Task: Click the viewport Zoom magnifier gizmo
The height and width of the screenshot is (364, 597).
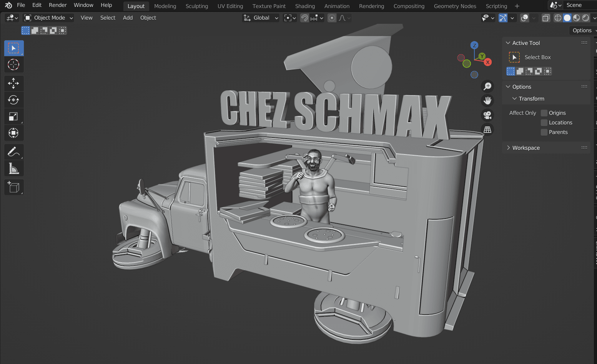Action: tap(487, 86)
